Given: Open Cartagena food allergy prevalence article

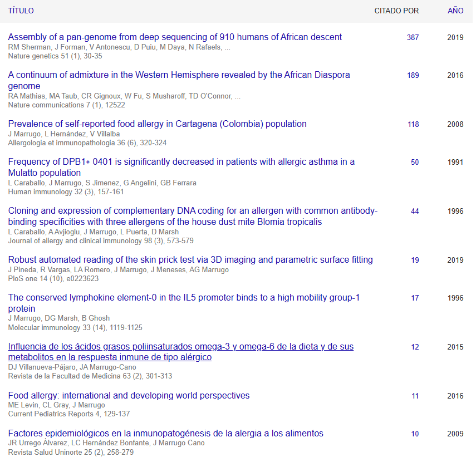Looking at the screenshot, I should [x=157, y=124].
